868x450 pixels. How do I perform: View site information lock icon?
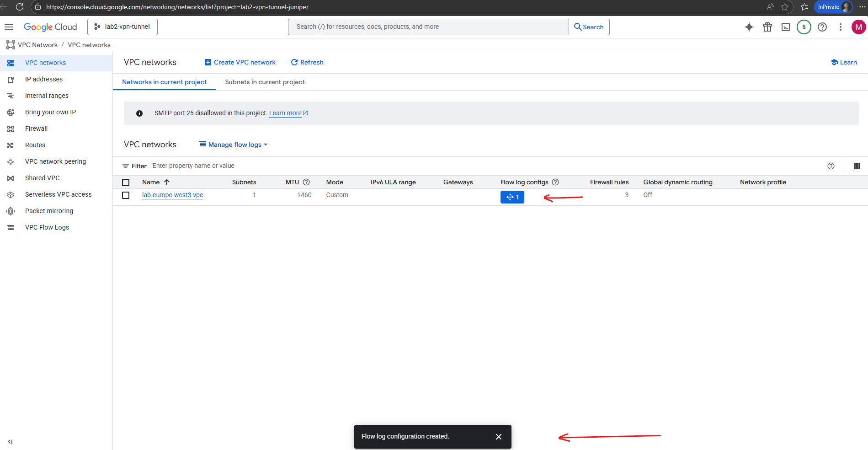pos(38,7)
